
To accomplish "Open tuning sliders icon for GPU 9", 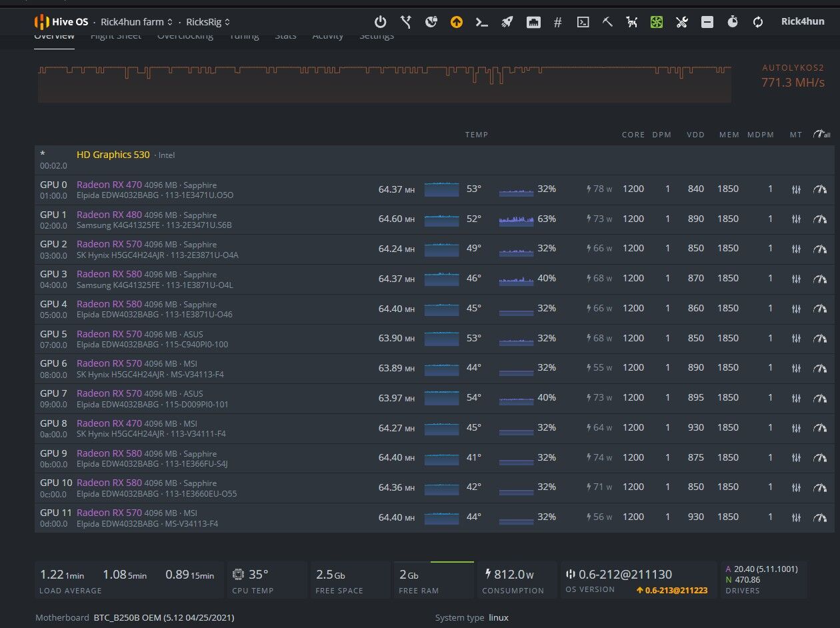I will click(x=795, y=458).
